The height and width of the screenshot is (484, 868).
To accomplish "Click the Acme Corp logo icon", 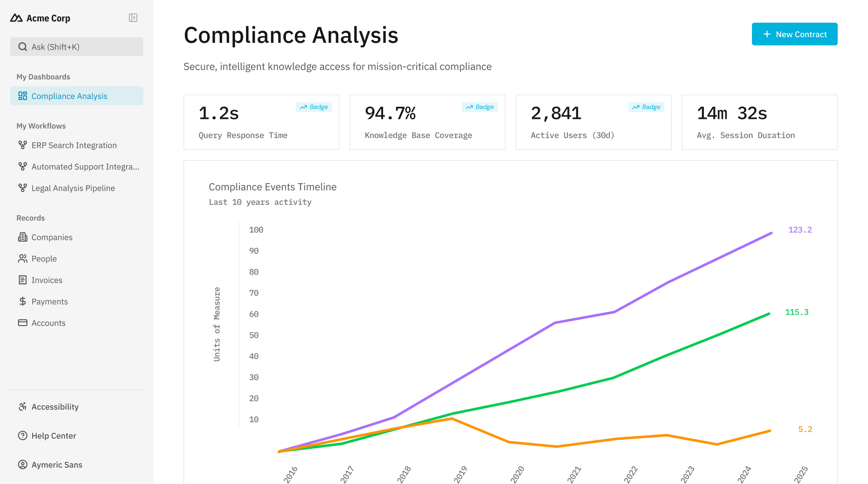I will tap(16, 18).
